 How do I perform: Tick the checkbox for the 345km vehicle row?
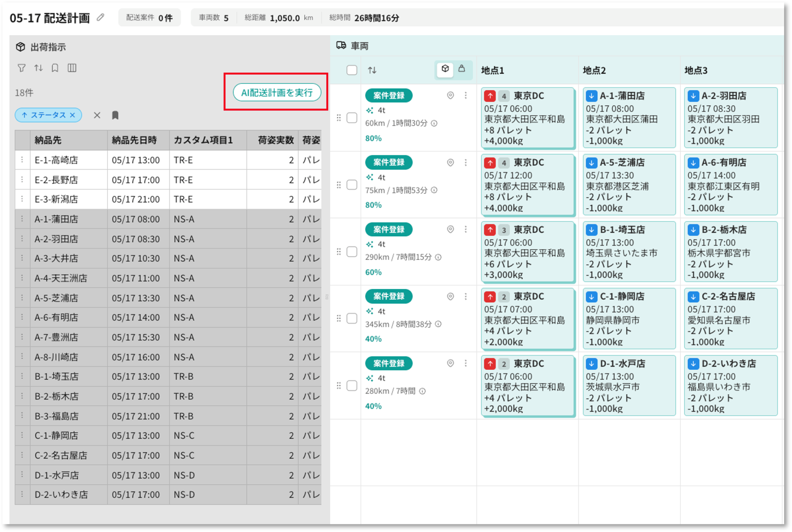click(352, 319)
